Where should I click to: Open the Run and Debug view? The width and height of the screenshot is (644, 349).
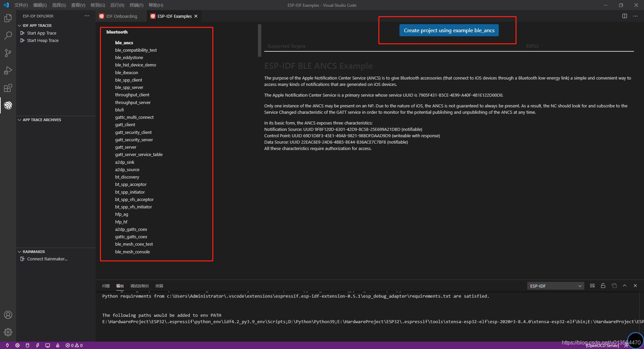click(8, 70)
